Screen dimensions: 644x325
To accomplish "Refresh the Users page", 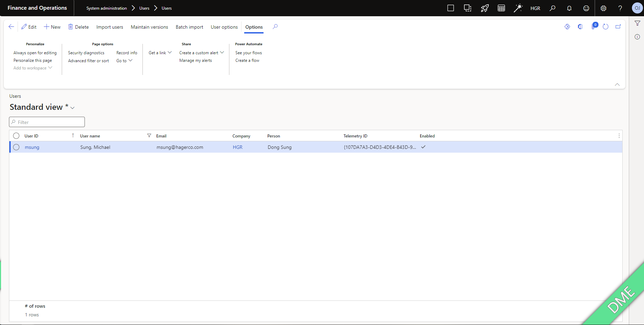I will (606, 27).
